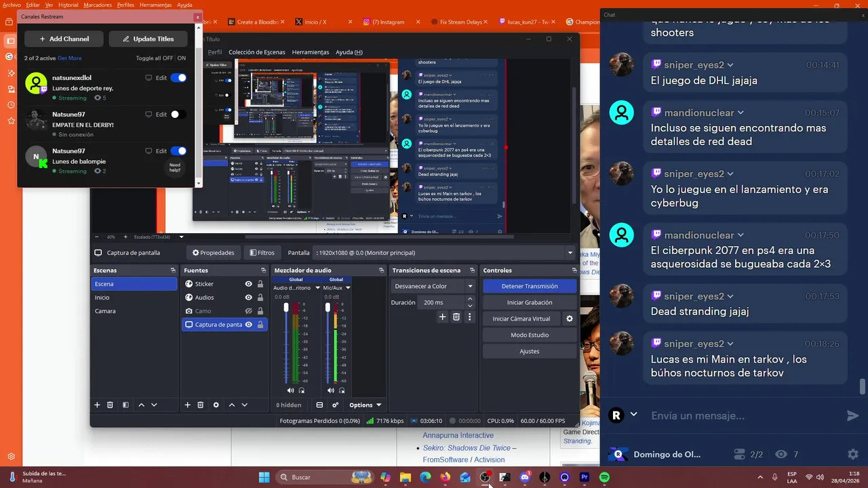Screen dimensions: 868x488
Task: Open transition properties three-dot menu
Action: pos(469,317)
